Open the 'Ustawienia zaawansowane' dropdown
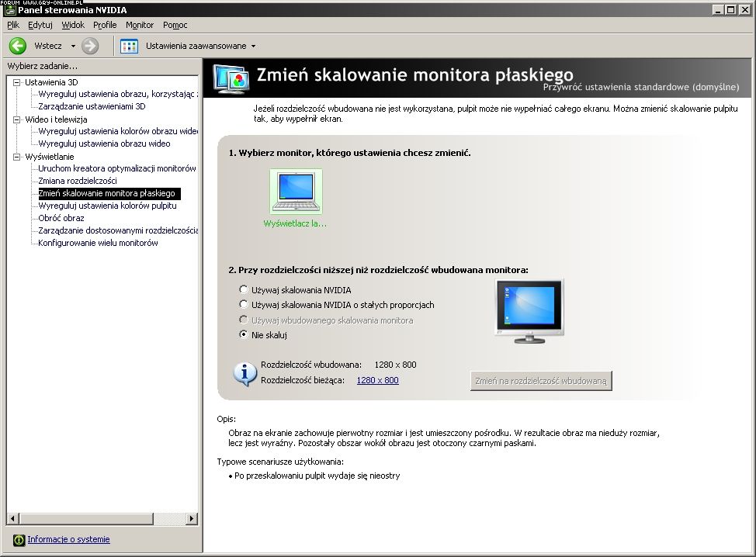The height and width of the screenshot is (557, 756). click(253, 47)
